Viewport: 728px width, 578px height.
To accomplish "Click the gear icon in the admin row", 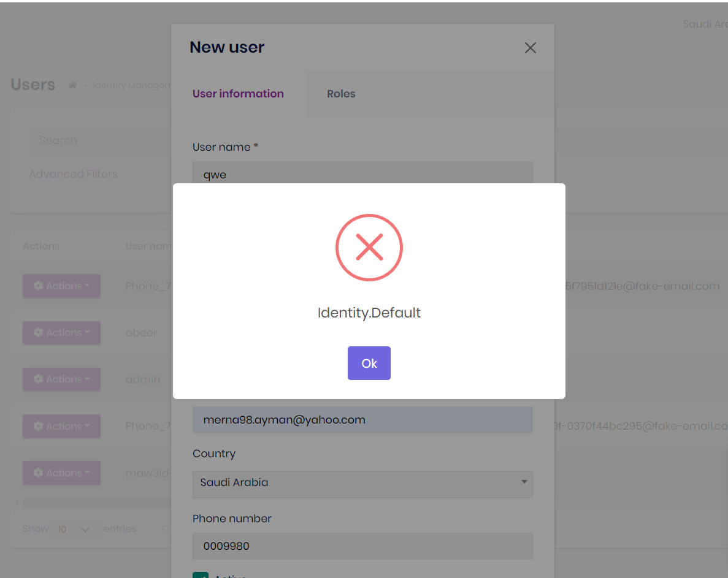I will 39,379.
